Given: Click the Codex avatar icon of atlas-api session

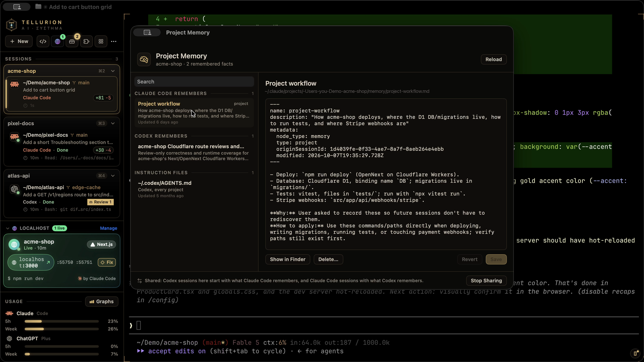Looking at the screenshot, I should (x=14, y=189).
